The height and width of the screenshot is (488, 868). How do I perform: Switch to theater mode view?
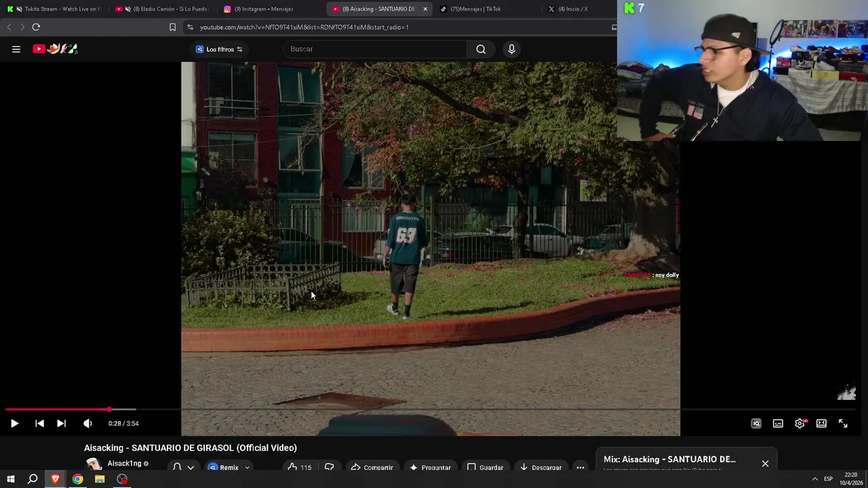[x=821, y=423]
